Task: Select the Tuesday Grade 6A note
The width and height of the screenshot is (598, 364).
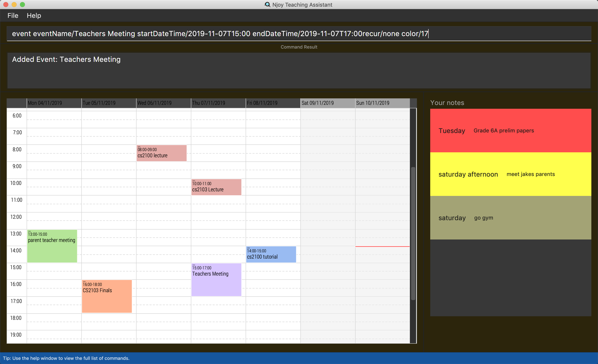Action: 511,131
